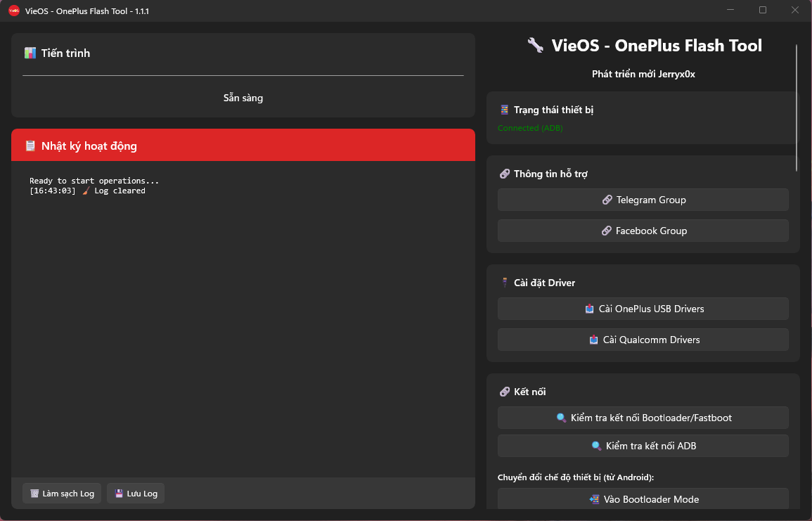Click the link icon beside Thông tin hỗ trợ

(x=504, y=174)
